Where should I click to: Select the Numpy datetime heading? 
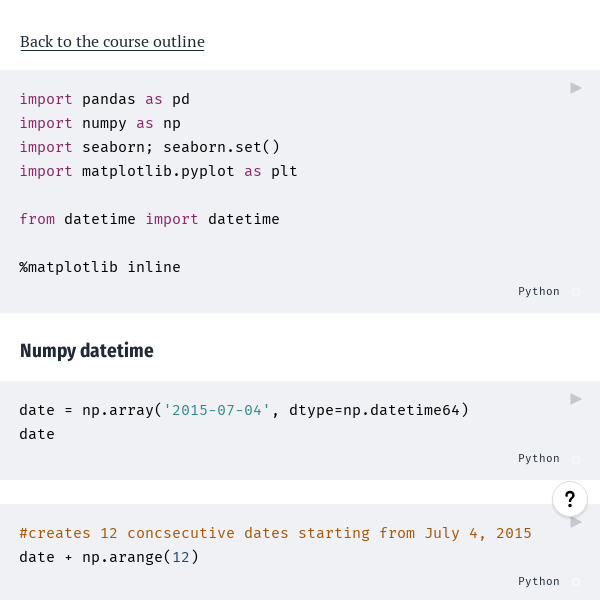pos(87,351)
